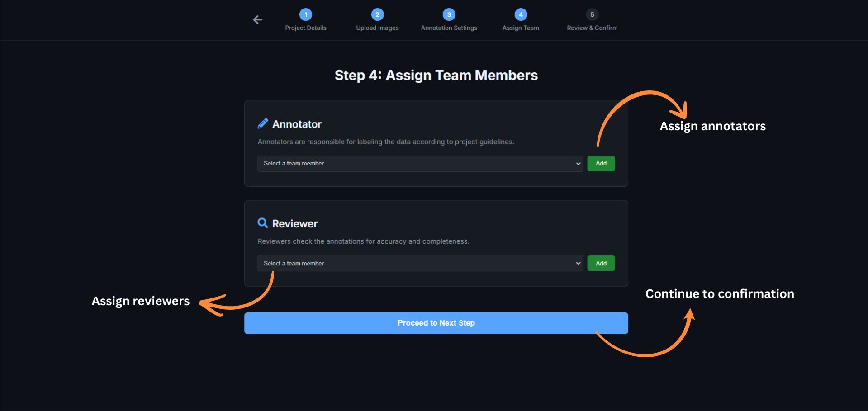Click the step 5 circle icon
The height and width of the screenshot is (411, 868).
point(592,14)
